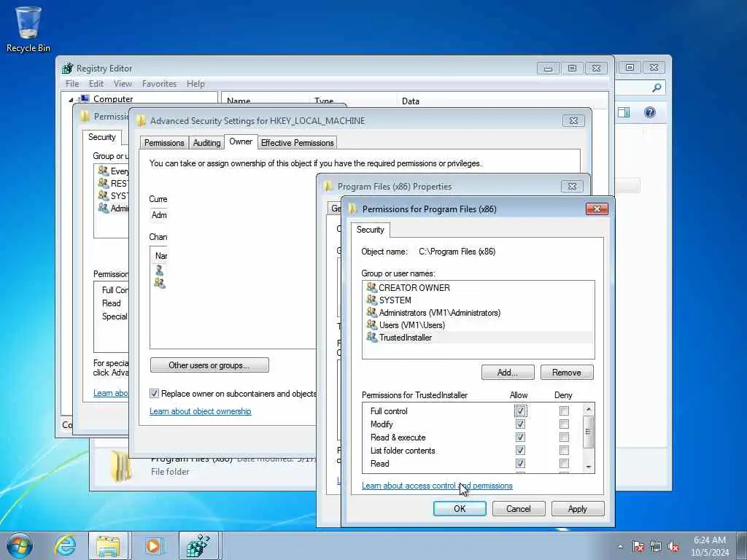Select Administrators (VM1\Administrators) entry
Image resolution: width=747 pixels, height=560 pixels.
(479, 312)
